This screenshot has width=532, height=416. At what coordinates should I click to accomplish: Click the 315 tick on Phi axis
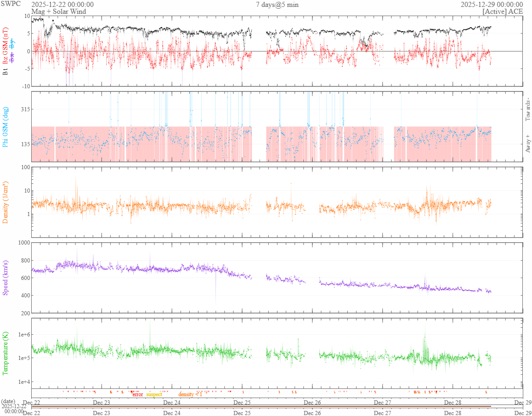25,109
